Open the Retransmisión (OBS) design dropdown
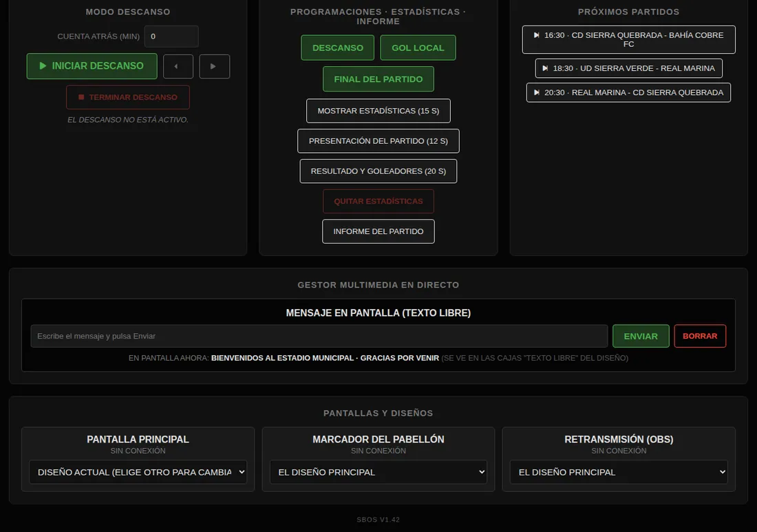 pos(619,472)
